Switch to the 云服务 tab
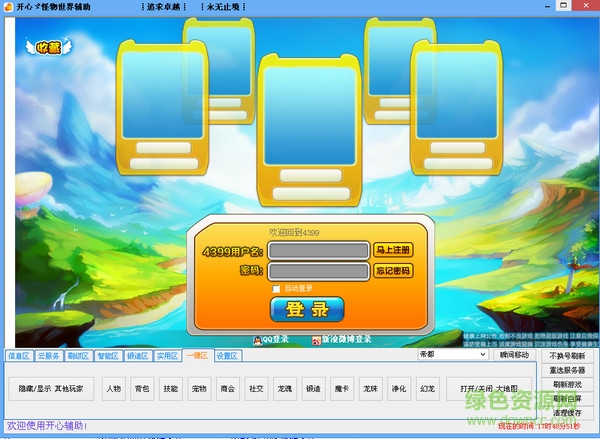 (49, 356)
